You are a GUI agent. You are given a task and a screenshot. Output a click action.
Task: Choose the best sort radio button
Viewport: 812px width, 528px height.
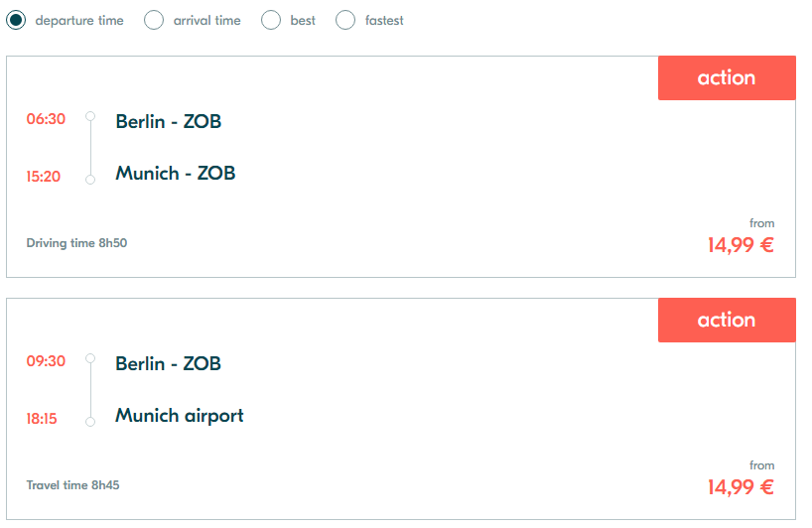coord(271,20)
